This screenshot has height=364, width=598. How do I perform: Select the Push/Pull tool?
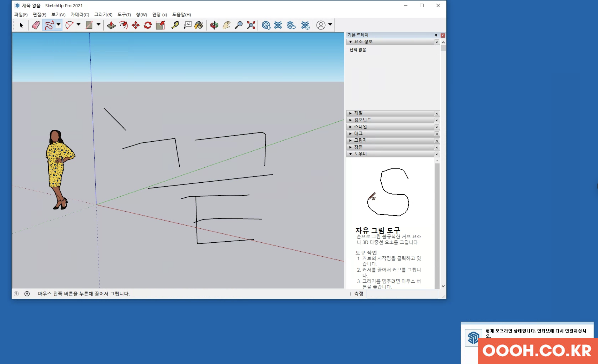click(x=111, y=25)
